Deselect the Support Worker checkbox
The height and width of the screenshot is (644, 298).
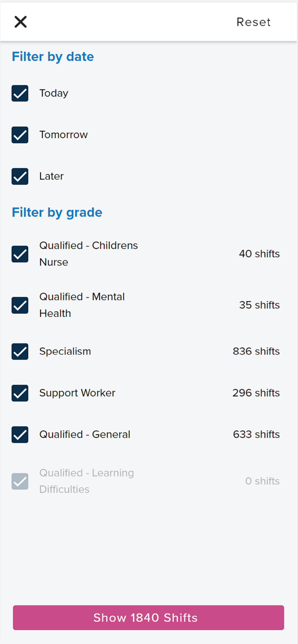(20, 393)
